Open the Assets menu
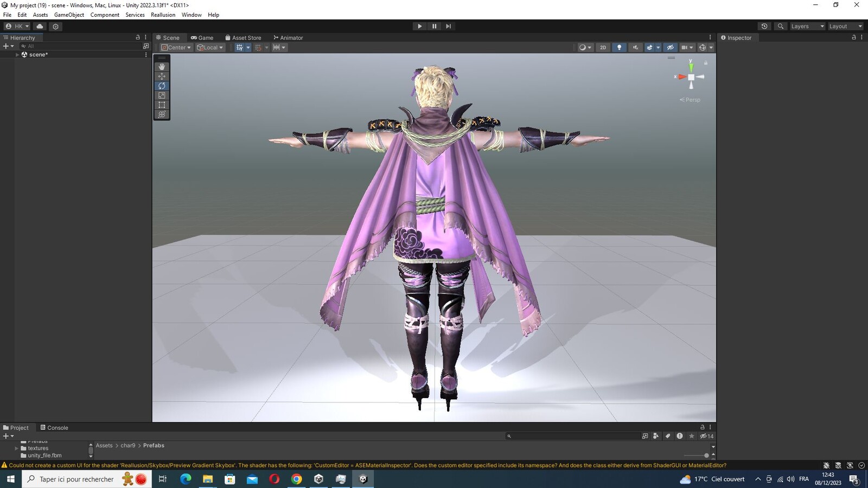The height and width of the screenshot is (488, 868). coord(40,15)
